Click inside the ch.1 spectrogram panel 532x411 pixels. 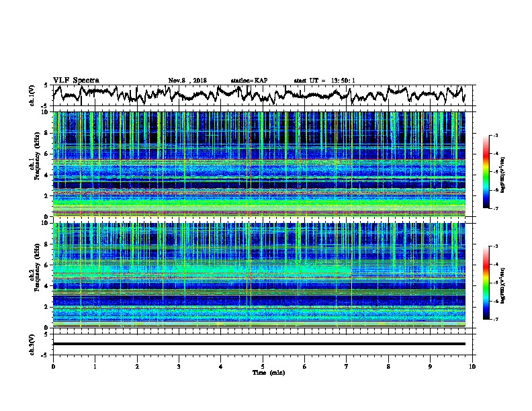coord(259,164)
